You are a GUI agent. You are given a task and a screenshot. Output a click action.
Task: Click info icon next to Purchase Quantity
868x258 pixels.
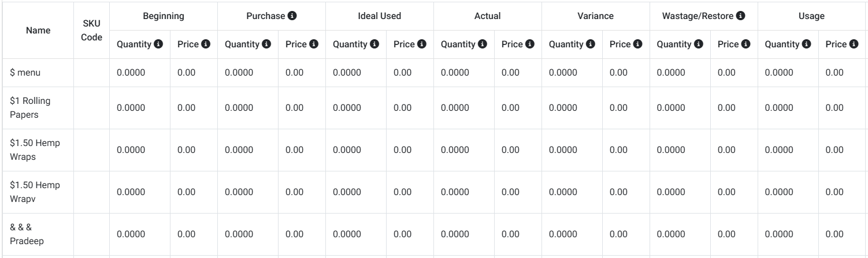266,44
